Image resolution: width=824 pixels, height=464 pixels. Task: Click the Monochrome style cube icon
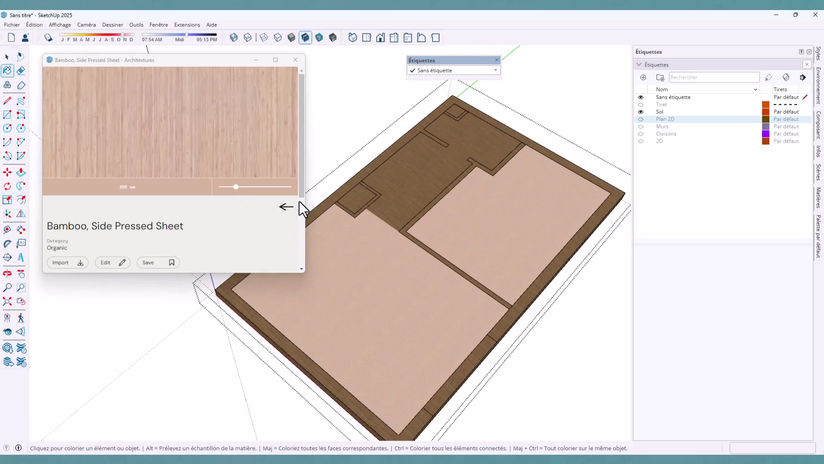333,38
